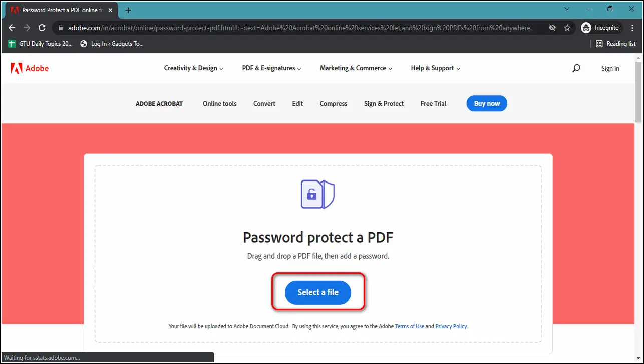Click the Adobe logo in header
This screenshot has height=364, width=644.
(30, 68)
